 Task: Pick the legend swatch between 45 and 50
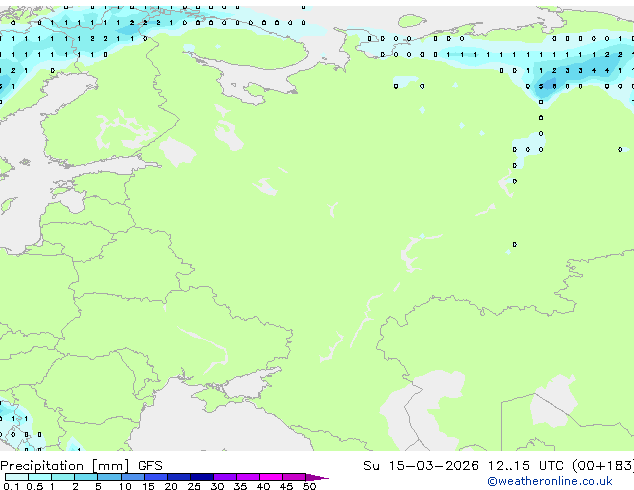(x=294, y=477)
